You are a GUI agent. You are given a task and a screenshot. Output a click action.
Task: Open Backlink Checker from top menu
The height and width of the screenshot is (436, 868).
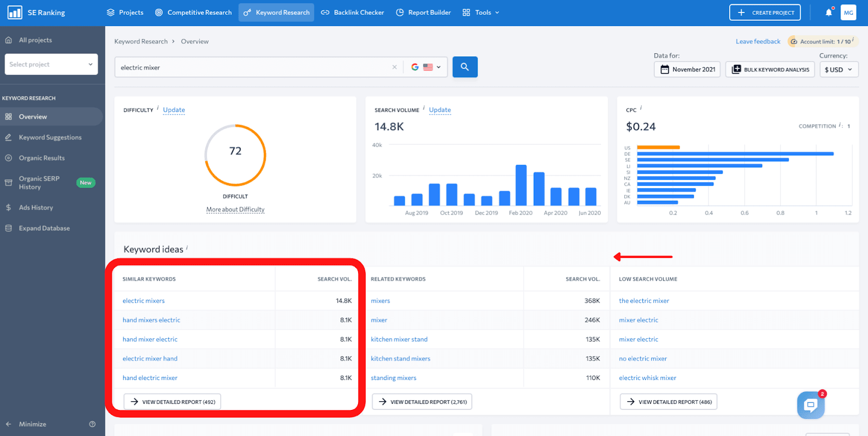(x=353, y=12)
